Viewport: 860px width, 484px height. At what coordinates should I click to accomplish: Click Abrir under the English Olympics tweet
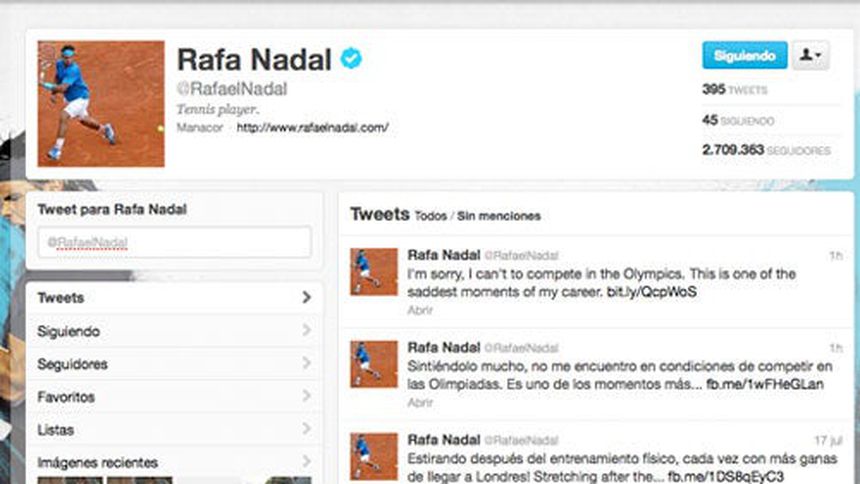click(420, 311)
